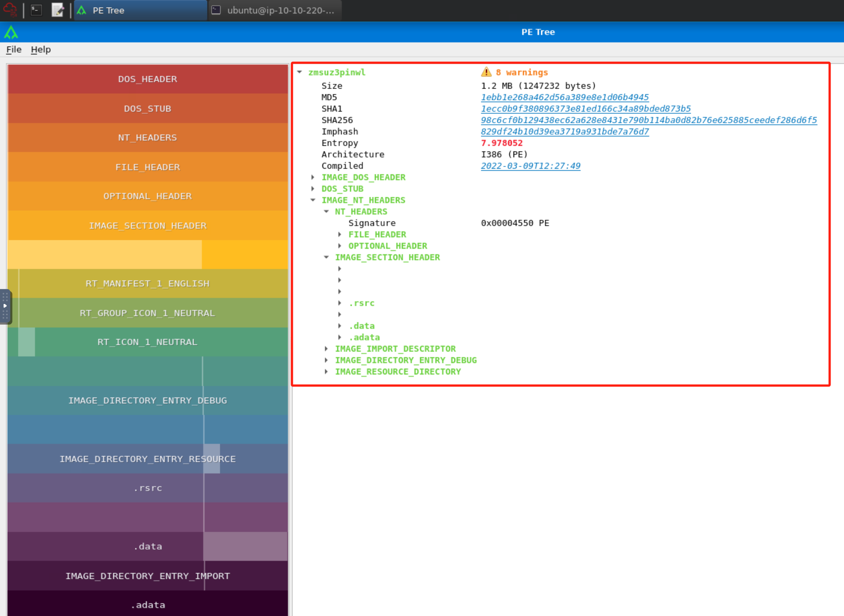Open the Imphash hash link

coord(565,131)
